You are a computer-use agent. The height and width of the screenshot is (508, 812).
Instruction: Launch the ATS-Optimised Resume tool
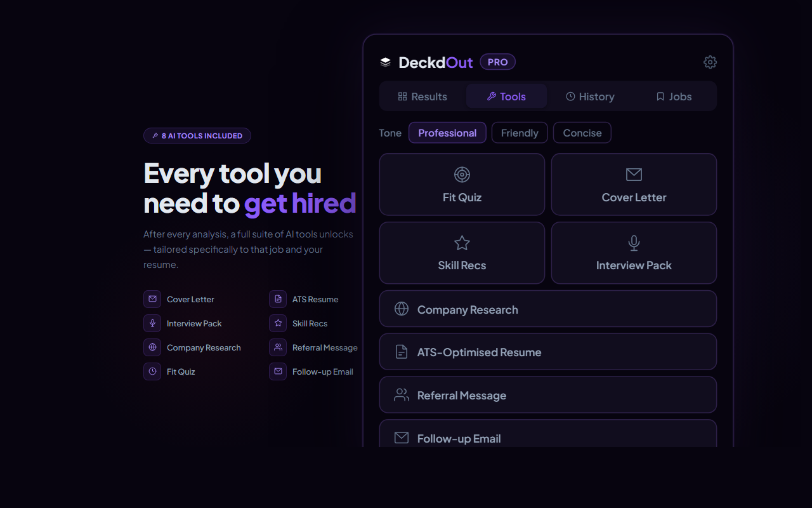point(548,352)
